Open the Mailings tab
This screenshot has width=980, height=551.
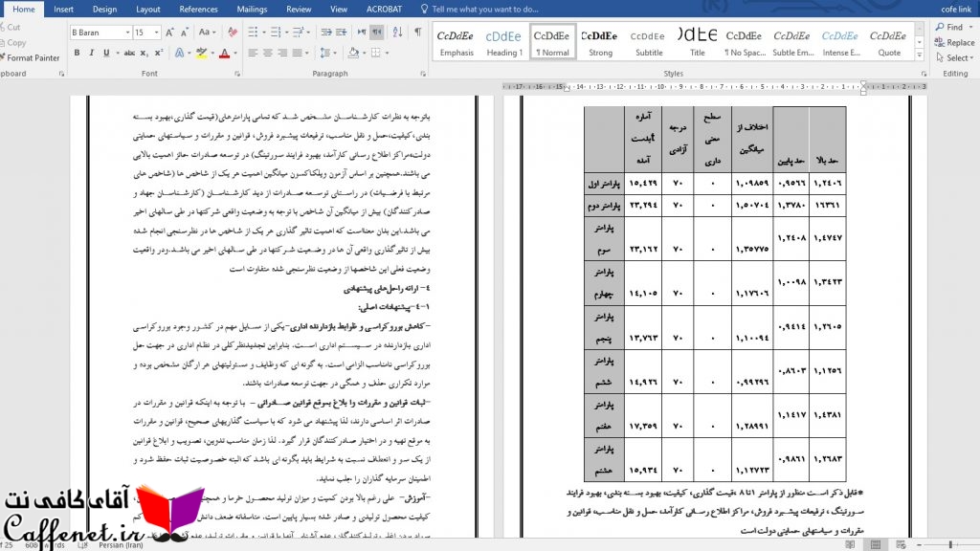[252, 9]
